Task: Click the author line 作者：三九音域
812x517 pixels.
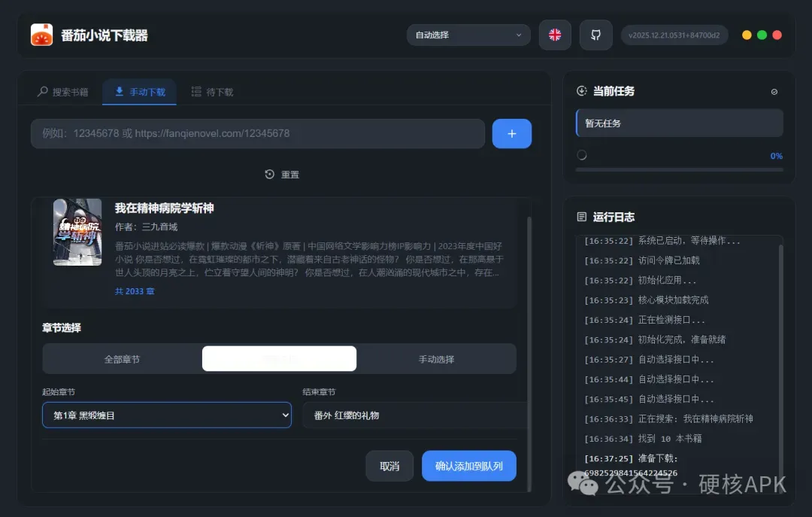Action: [x=146, y=227]
